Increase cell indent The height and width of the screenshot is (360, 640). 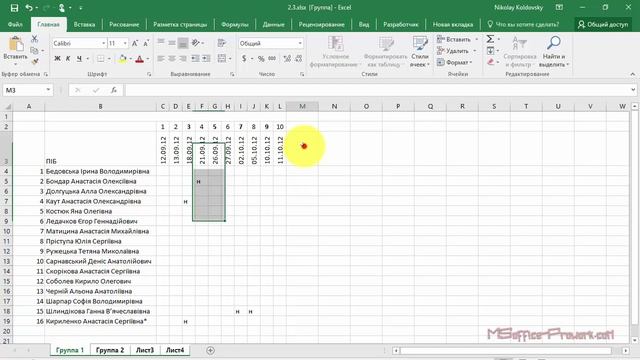(207, 59)
